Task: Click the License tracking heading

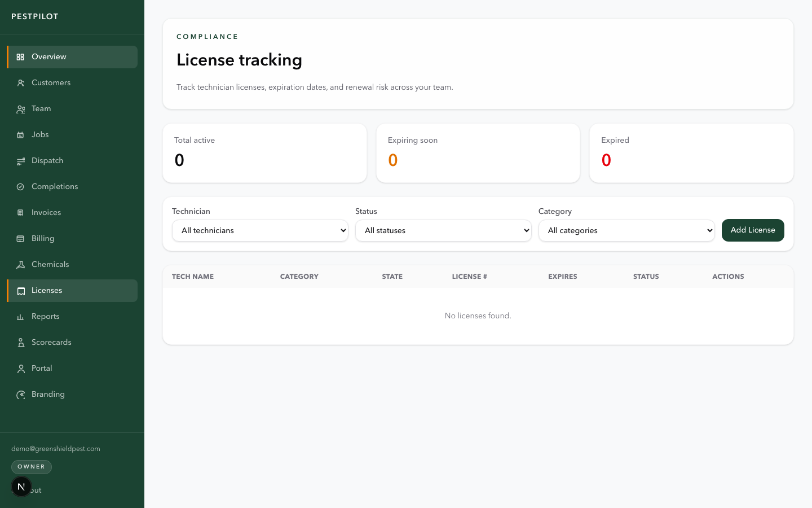Action: coord(239,60)
